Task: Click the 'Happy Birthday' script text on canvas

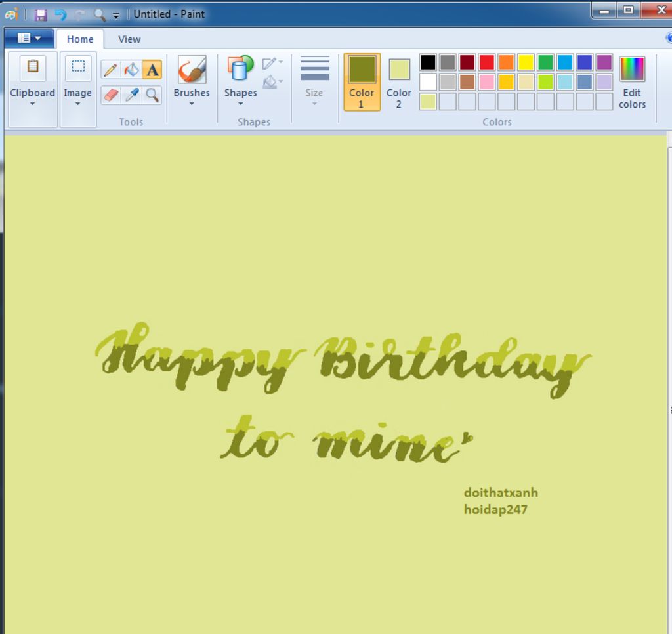Action: click(x=343, y=360)
